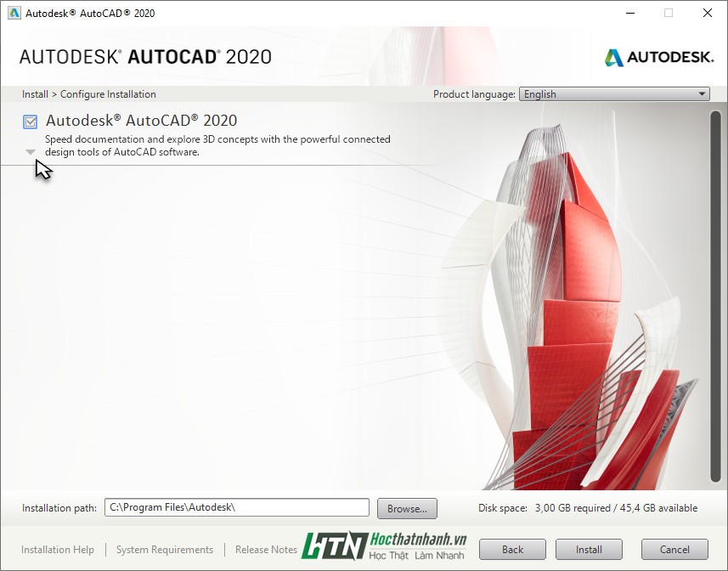Screen dimensions: 728x571
Task: Open the Release Notes link
Action: pyautogui.click(x=266, y=550)
